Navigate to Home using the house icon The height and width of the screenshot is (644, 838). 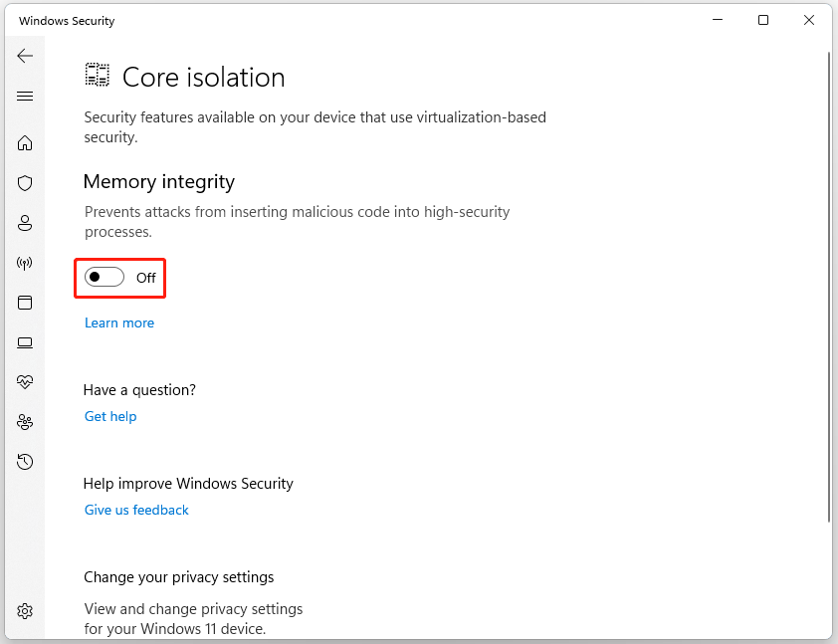click(24, 143)
